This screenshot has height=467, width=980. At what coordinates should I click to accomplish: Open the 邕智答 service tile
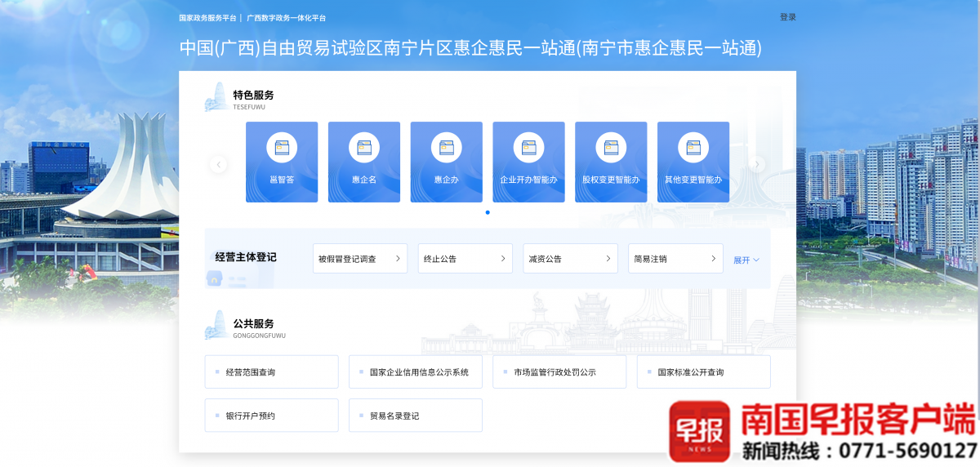tap(282, 162)
